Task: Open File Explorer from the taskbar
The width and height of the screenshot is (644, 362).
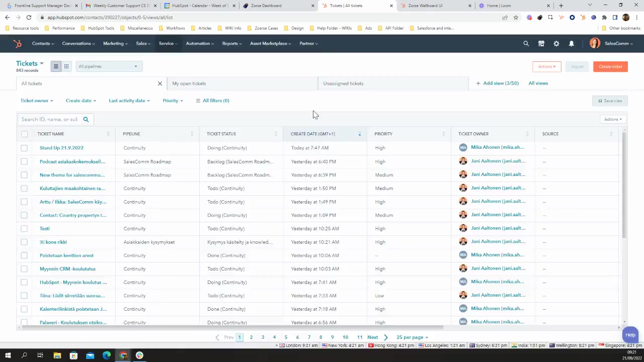Action: 57,355
